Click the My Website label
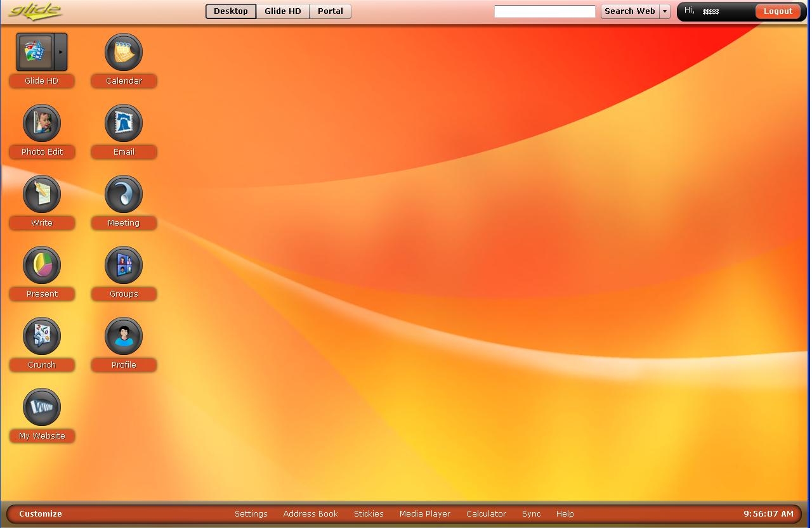 click(x=42, y=436)
